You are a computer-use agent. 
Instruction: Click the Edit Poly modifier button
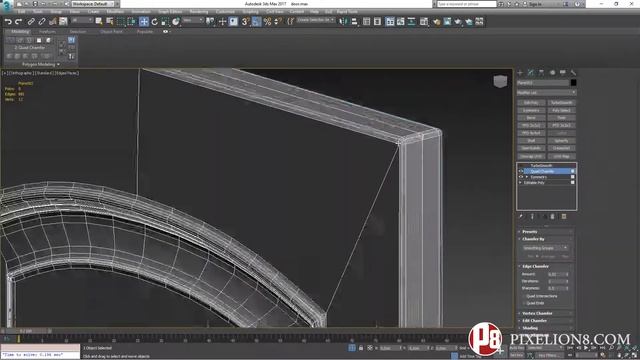tap(531, 103)
